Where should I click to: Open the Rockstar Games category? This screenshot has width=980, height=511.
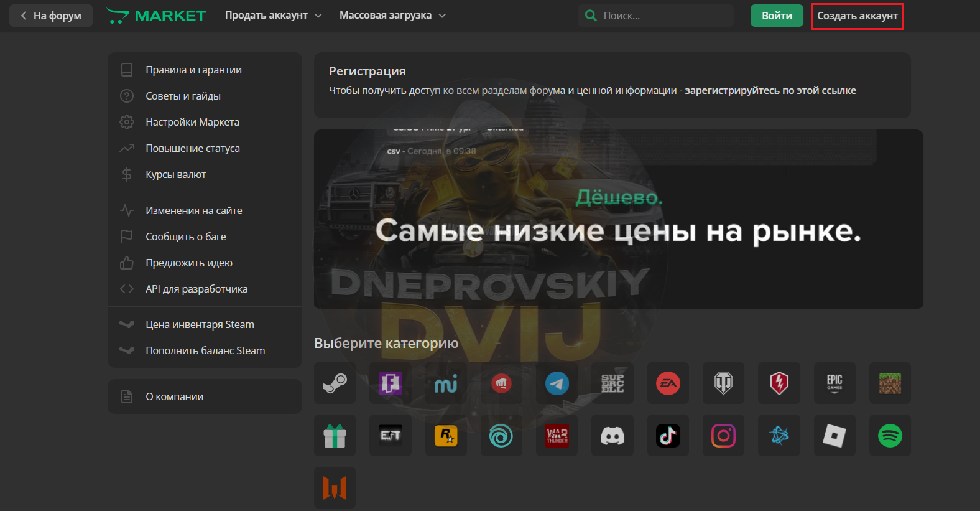coord(446,436)
